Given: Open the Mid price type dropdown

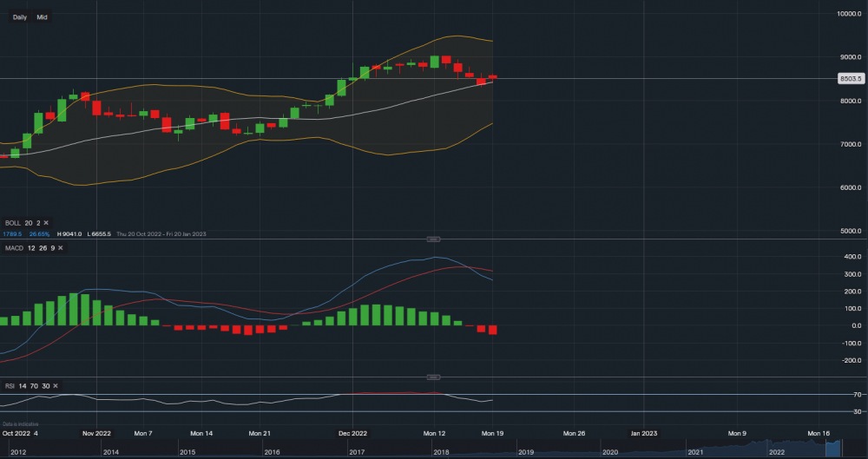Looking at the screenshot, I should [42, 16].
